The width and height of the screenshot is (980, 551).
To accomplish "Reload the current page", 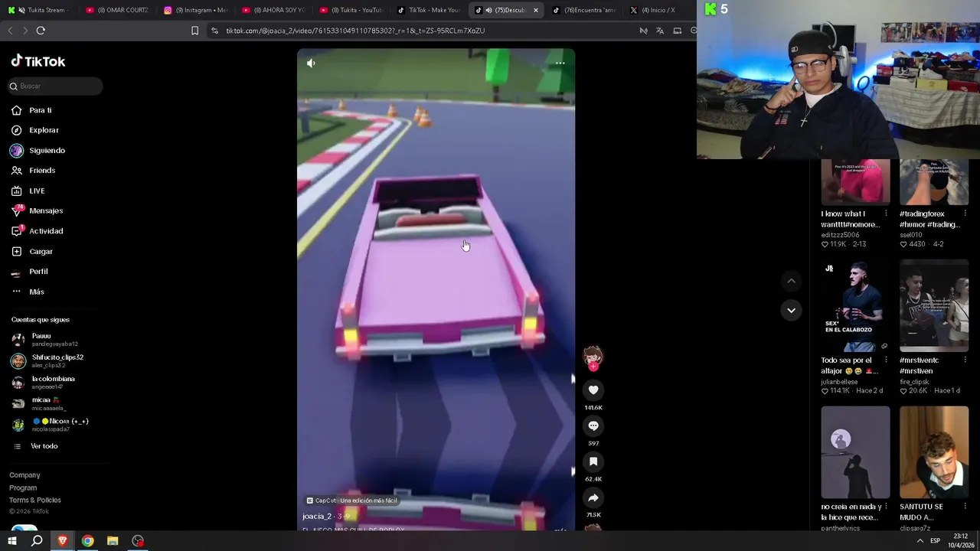I will coord(41,31).
